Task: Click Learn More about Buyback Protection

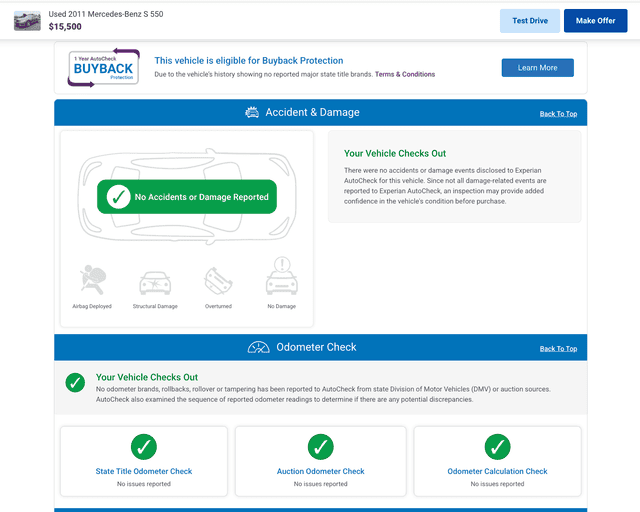Action: click(x=537, y=68)
